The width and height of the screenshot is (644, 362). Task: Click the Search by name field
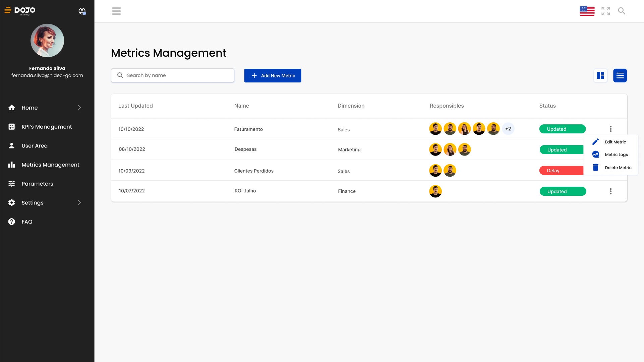click(x=172, y=75)
